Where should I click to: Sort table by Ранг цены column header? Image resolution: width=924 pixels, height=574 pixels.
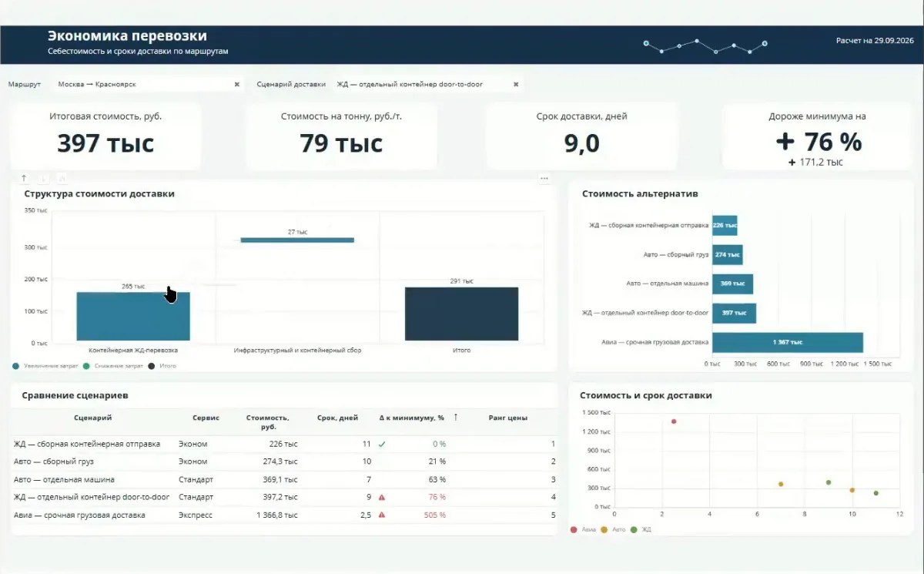(x=508, y=418)
